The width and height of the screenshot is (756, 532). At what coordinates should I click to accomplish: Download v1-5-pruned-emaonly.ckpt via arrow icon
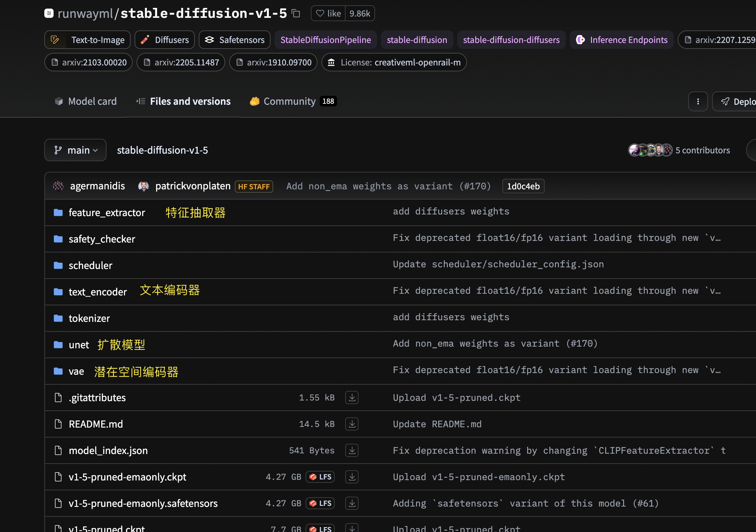click(x=352, y=477)
